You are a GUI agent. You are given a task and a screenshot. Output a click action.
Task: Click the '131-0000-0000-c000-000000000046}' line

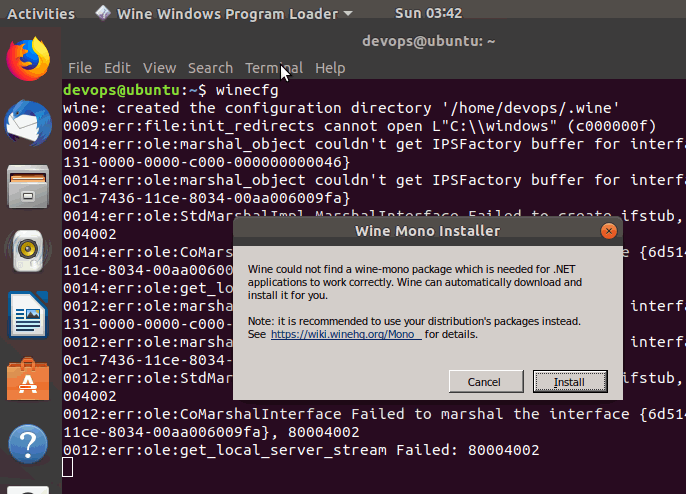click(x=206, y=162)
